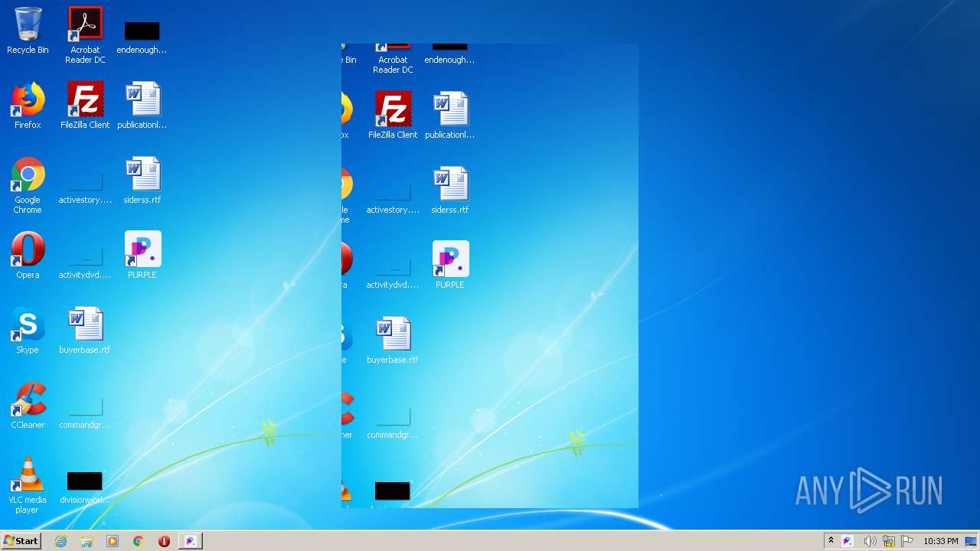This screenshot has height=551, width=980.
Task: Switch to the PURPLE app taskbar button
Action: 191,541
